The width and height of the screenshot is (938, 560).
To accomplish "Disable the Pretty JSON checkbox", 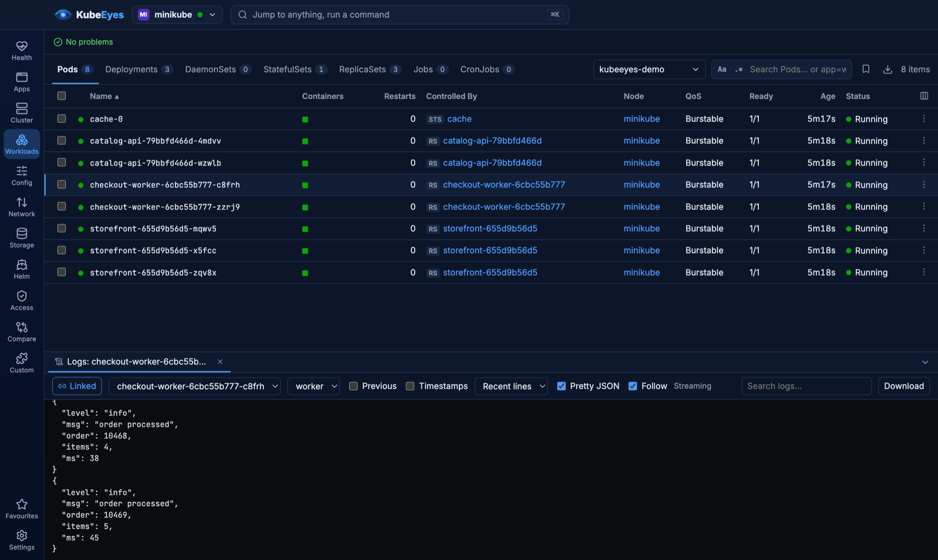I will point(561,386).
